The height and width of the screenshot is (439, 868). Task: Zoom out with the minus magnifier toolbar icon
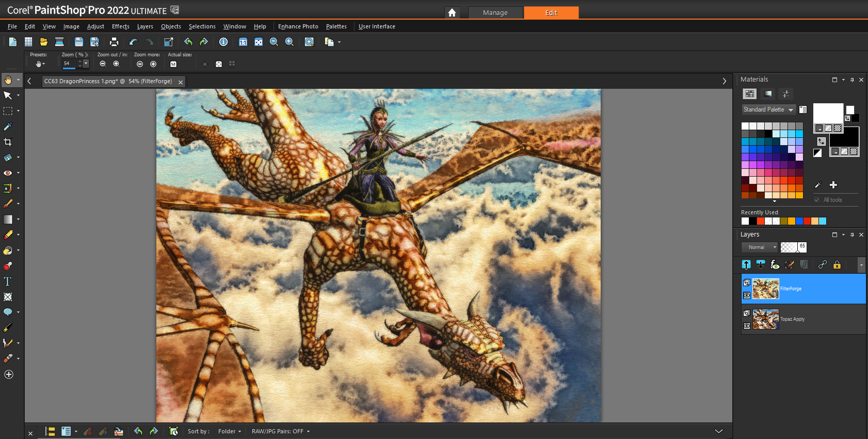(x=274, y=42)
